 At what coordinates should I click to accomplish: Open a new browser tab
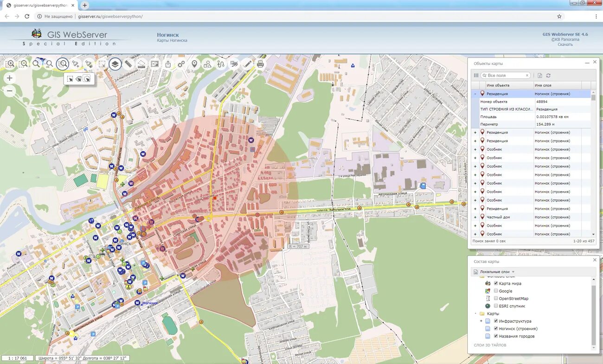pyautogui.click(x=84, y=5)
